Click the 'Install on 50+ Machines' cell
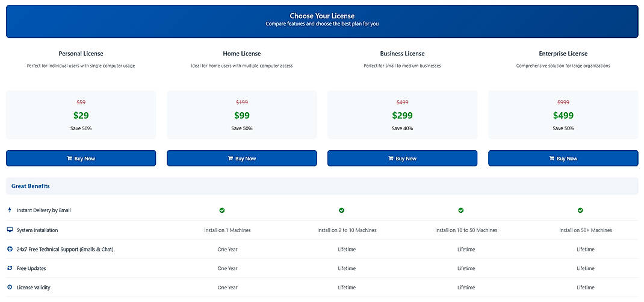 [x=586, y=230]
